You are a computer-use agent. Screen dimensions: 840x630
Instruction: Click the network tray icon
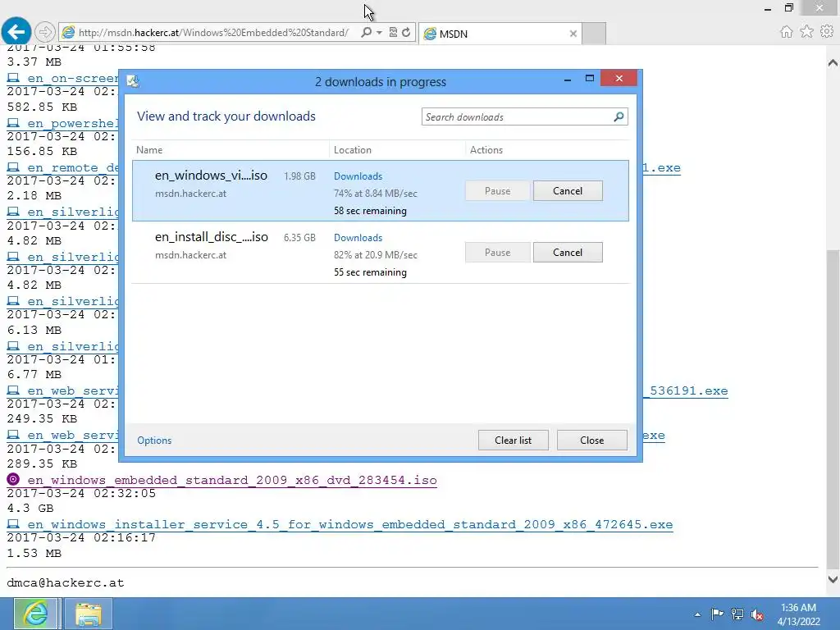pos(737,614)
